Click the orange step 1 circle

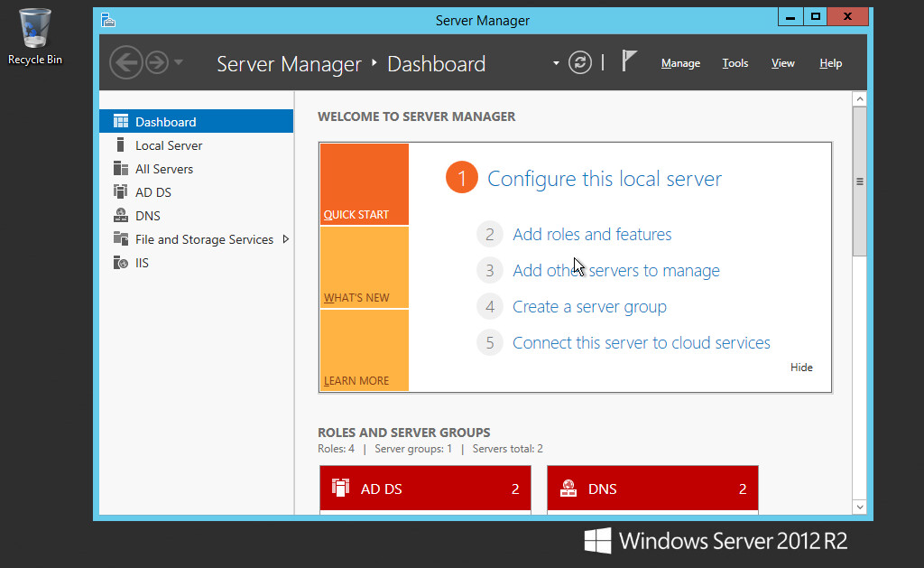pyautogui.click(x=462, y=177)
